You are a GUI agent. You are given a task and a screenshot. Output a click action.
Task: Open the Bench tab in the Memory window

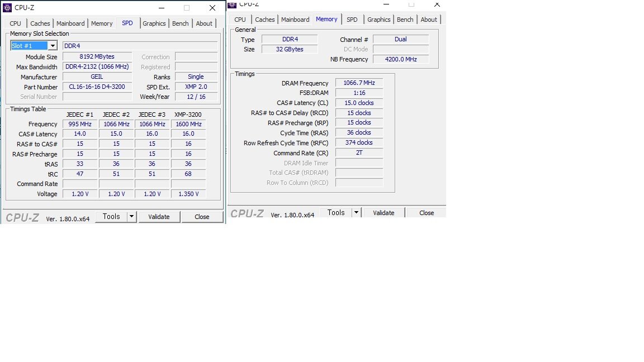pyautogui.click(x=405, y=20)
